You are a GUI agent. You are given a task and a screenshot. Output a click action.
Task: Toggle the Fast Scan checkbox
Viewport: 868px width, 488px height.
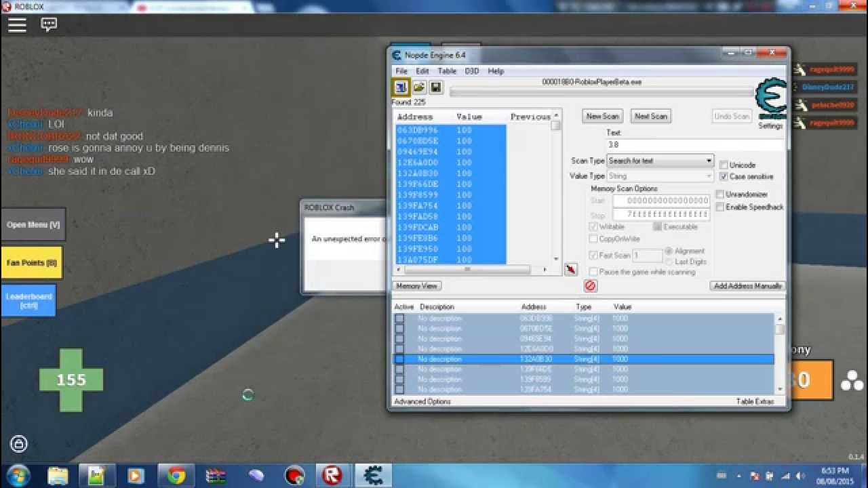pyautogui.click(x=593, y=256)
